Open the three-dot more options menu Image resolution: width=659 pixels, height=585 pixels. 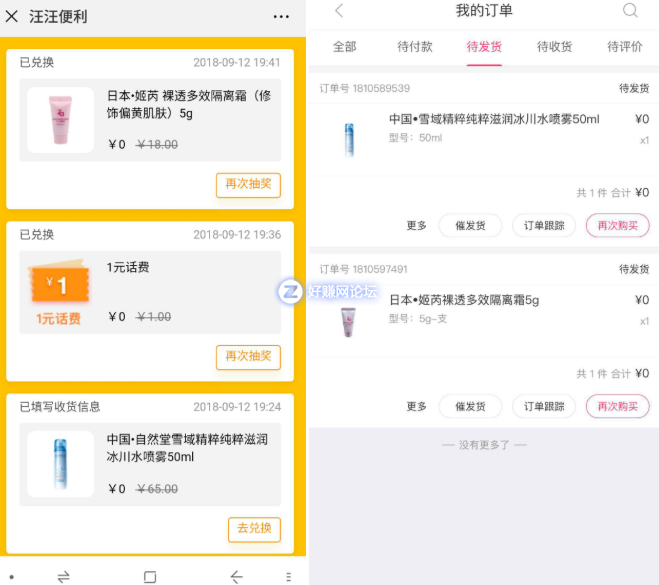pos(281,17)
